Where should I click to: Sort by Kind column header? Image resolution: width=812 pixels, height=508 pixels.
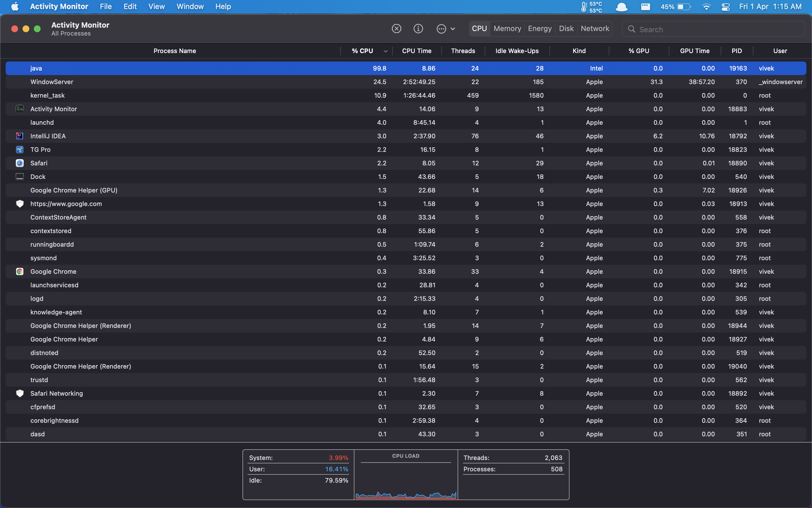click(579, 51)
